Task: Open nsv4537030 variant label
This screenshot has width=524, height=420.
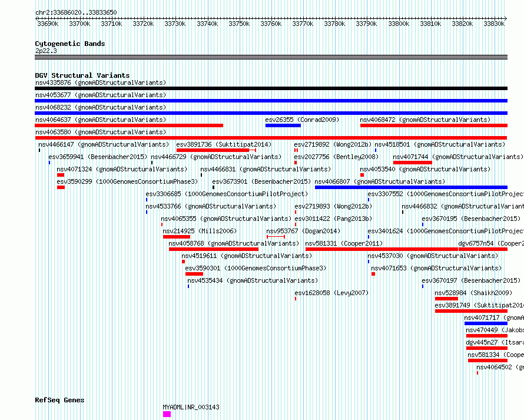Action: [433, 256]
